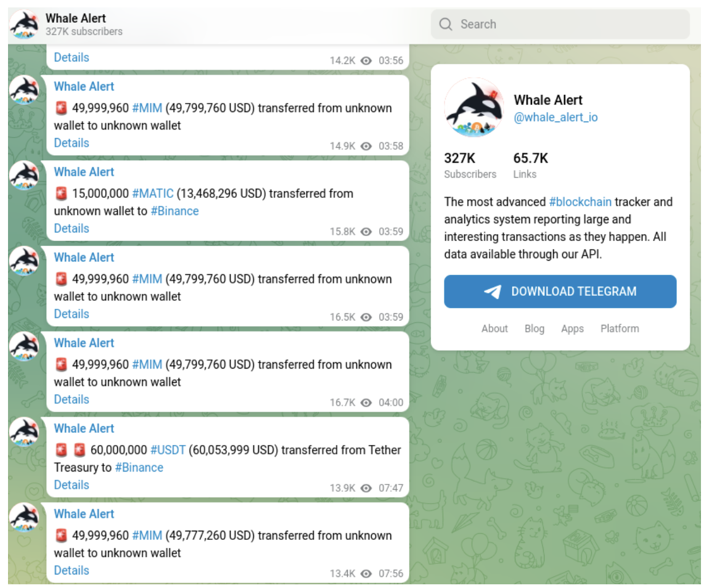Click the search magnifier icon
The height and width of the screenshot is (588, 709).
click(x=445, y=24)
